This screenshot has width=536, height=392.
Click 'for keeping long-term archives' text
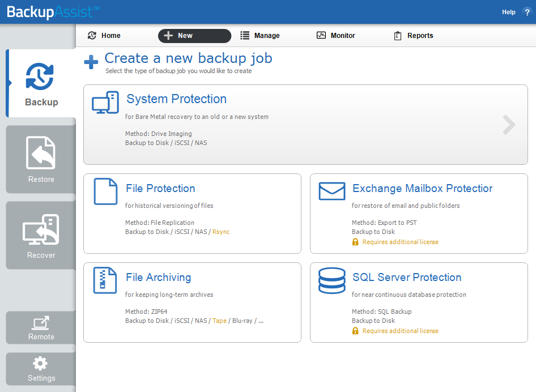tap(169, 294)
